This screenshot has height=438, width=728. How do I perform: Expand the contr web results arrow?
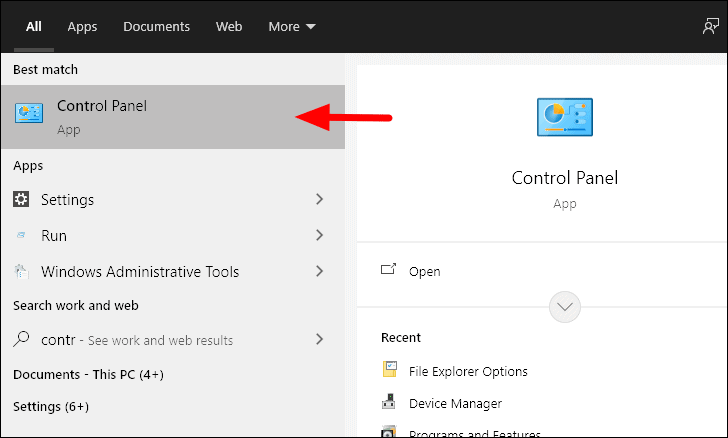pyautogui.click(x=319, y=339)
